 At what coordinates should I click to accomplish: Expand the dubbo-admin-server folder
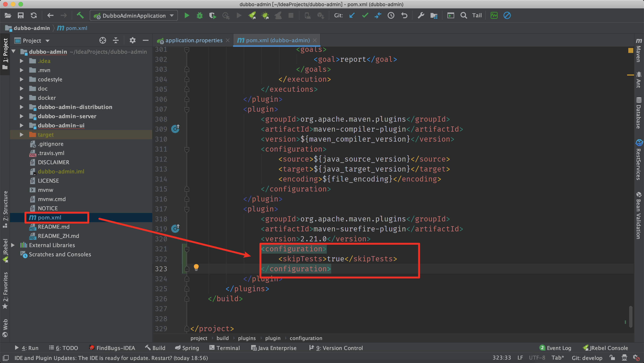click(21, 116)
